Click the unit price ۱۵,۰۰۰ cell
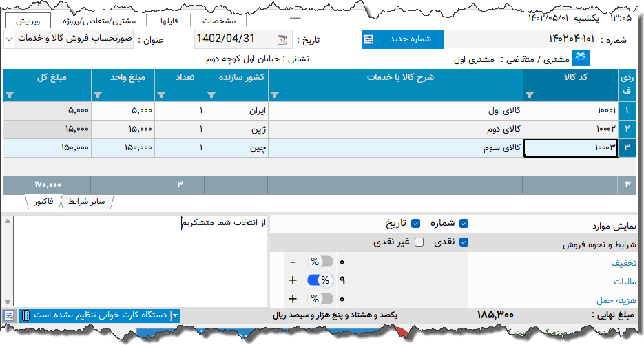 point(123,129)
